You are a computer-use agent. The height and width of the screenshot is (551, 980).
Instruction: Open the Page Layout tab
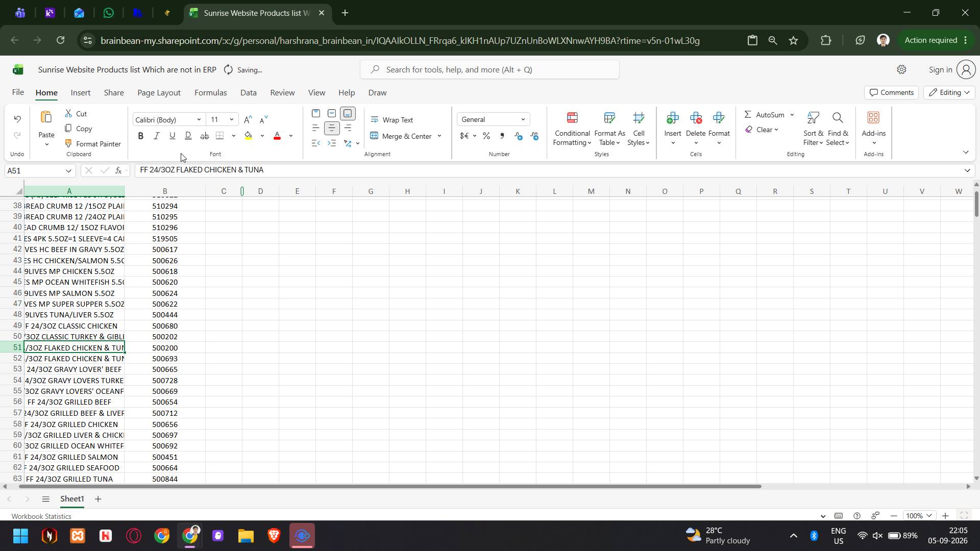159,93
